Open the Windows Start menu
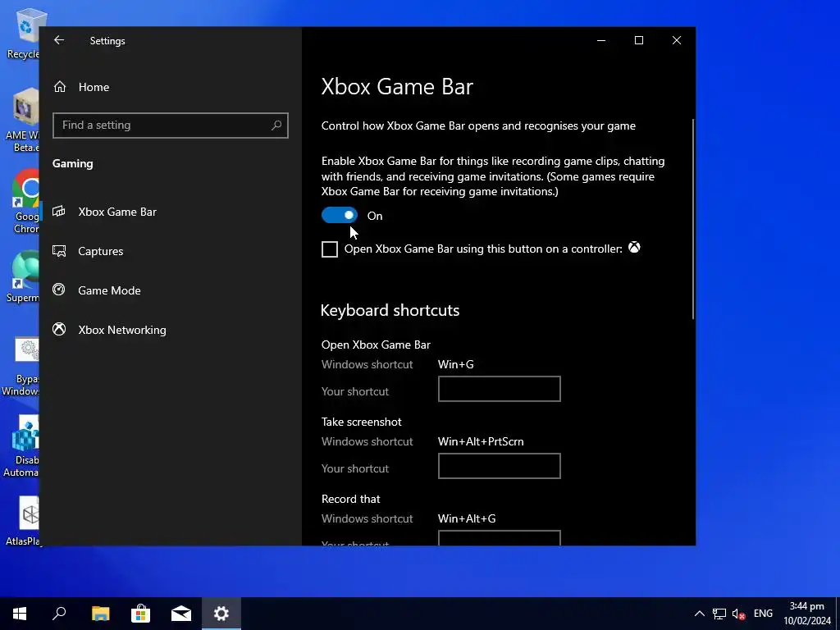The height and width of the screenshot is (630, 840). [20, 614]
